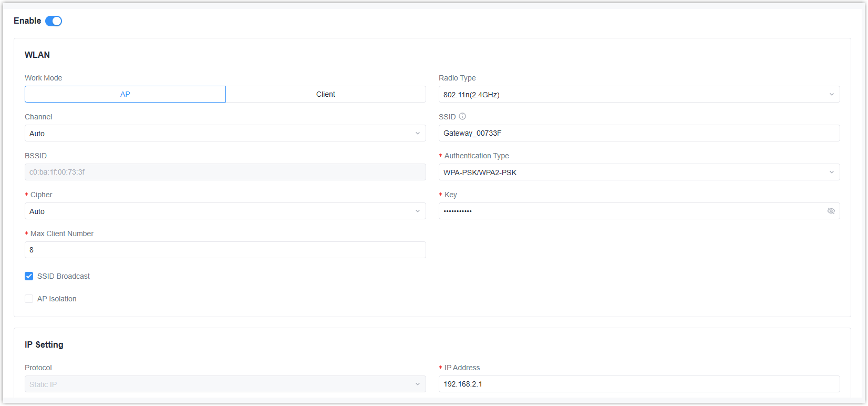Click the SSID info tooltip icon
Screen dimensions: 868x406
tap(462, 116)
